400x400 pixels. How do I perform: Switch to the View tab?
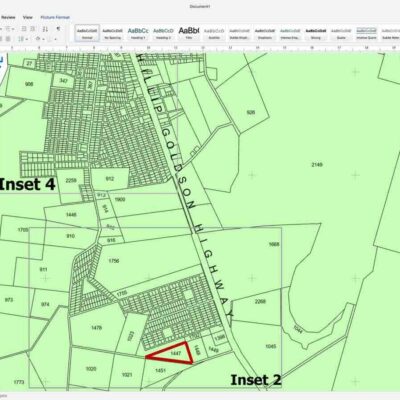pyautogui.click(x=28, y=17)
